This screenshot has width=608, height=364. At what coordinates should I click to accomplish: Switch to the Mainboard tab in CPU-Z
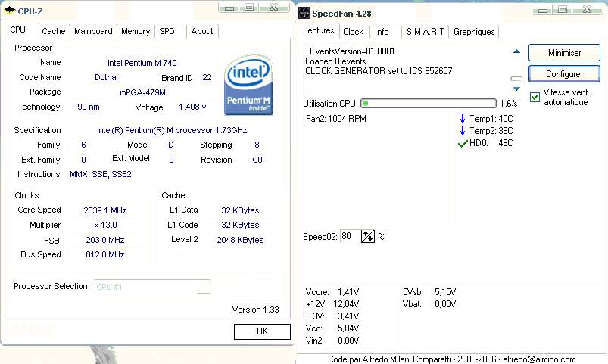point(93,31)
